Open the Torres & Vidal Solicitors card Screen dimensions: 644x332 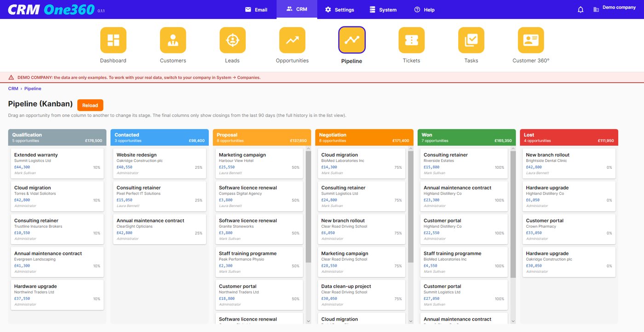pyautogui.click(x=57, y=196)
